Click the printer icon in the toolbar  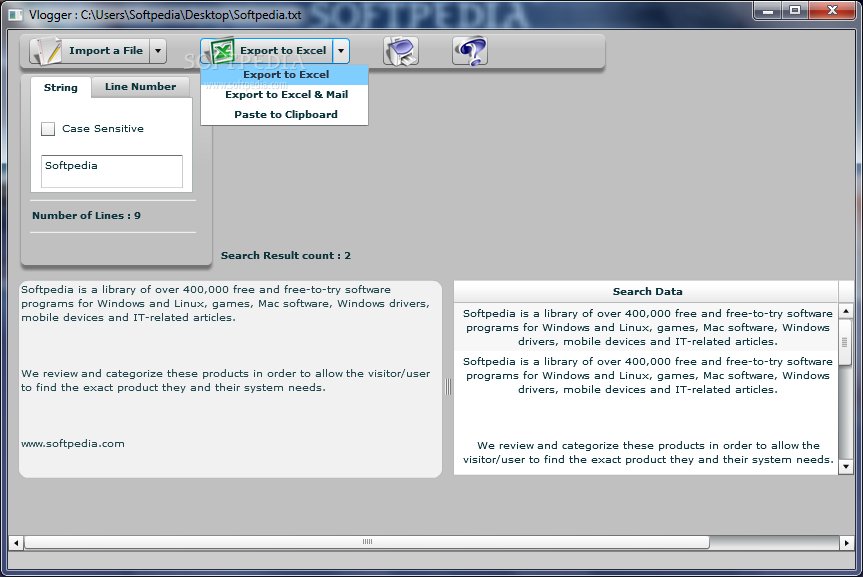(x=401, y=51)
